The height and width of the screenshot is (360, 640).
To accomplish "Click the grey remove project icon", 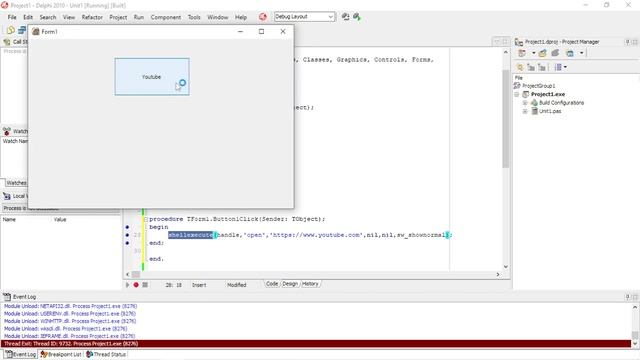I will click(555, 53).
